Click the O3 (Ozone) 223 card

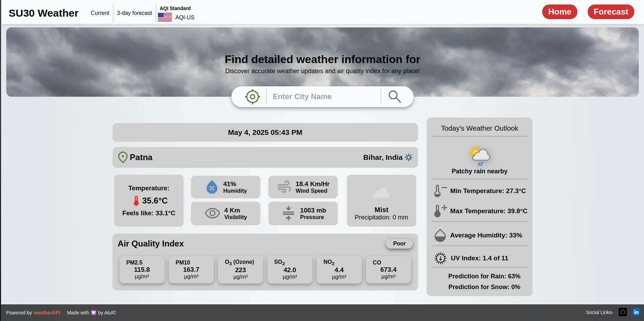click(241, 270)
